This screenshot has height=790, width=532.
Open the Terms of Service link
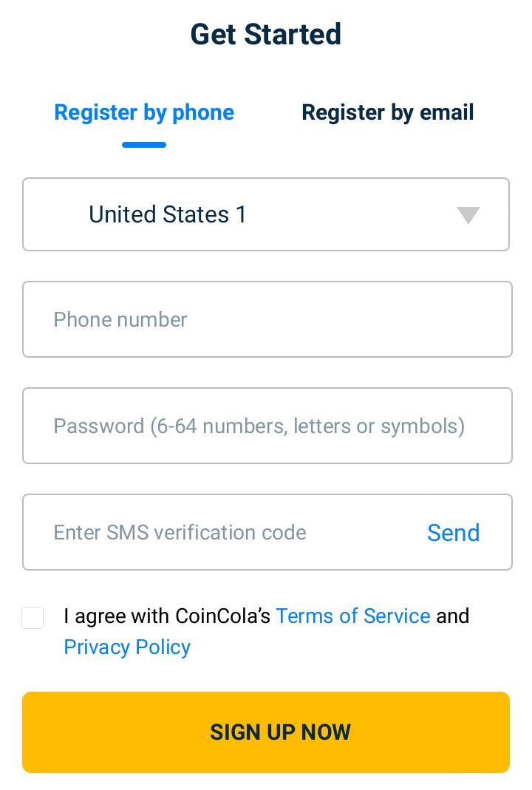click(x=353, y=616)
